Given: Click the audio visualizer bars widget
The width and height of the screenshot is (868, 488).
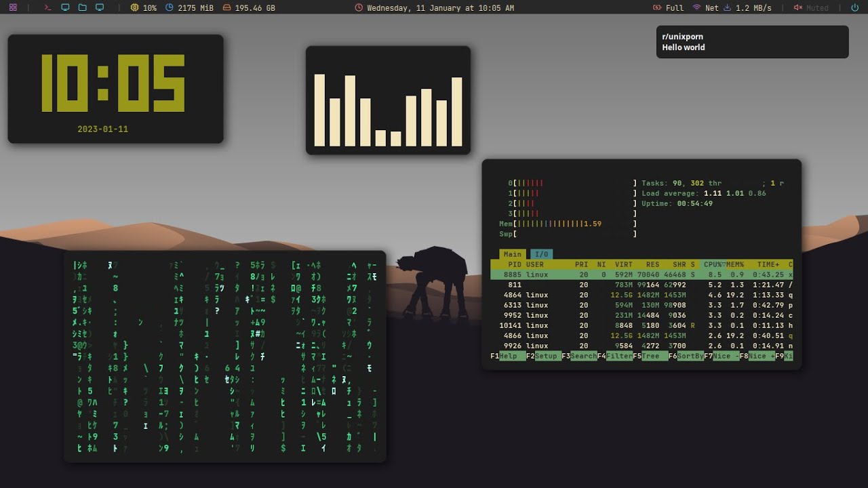Looking at the screenshot, I should click(388, 100).
